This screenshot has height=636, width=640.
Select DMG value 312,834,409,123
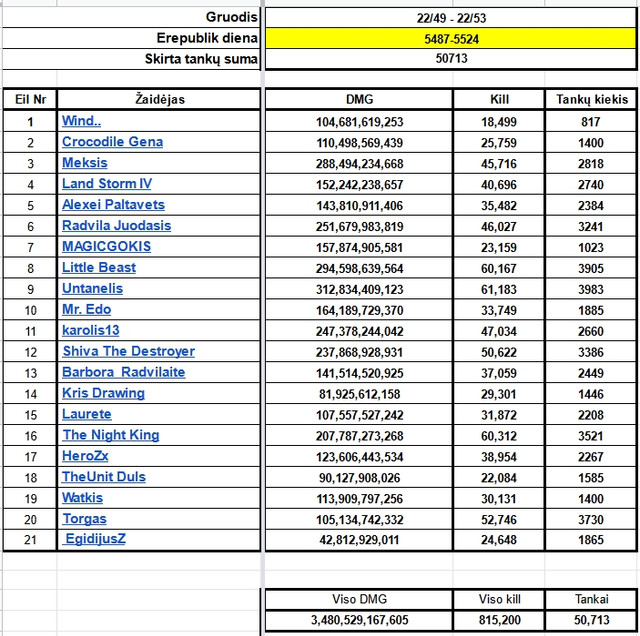point(359,289)
